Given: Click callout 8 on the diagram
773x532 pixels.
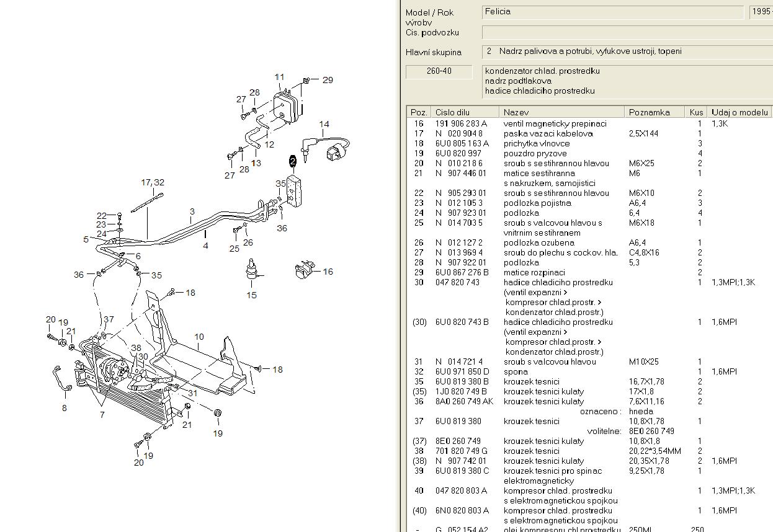Looking at the screenshot, I should tap(64, 408).
